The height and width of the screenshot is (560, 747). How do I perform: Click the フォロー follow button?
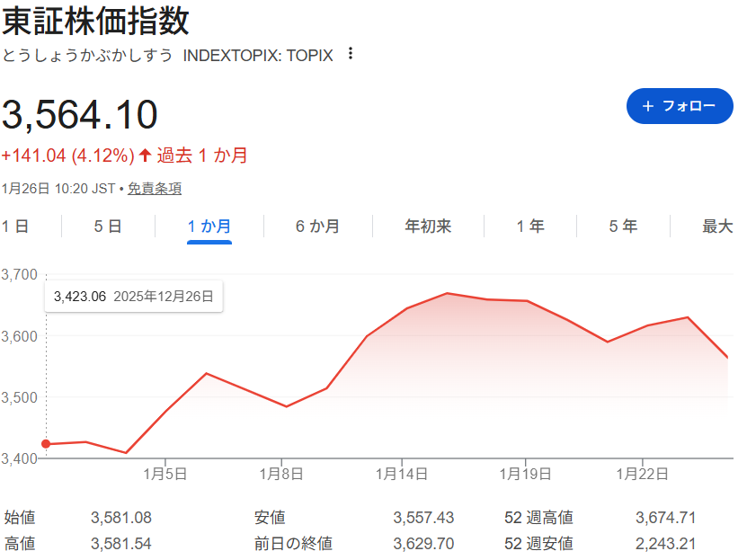tap(679, 106)
